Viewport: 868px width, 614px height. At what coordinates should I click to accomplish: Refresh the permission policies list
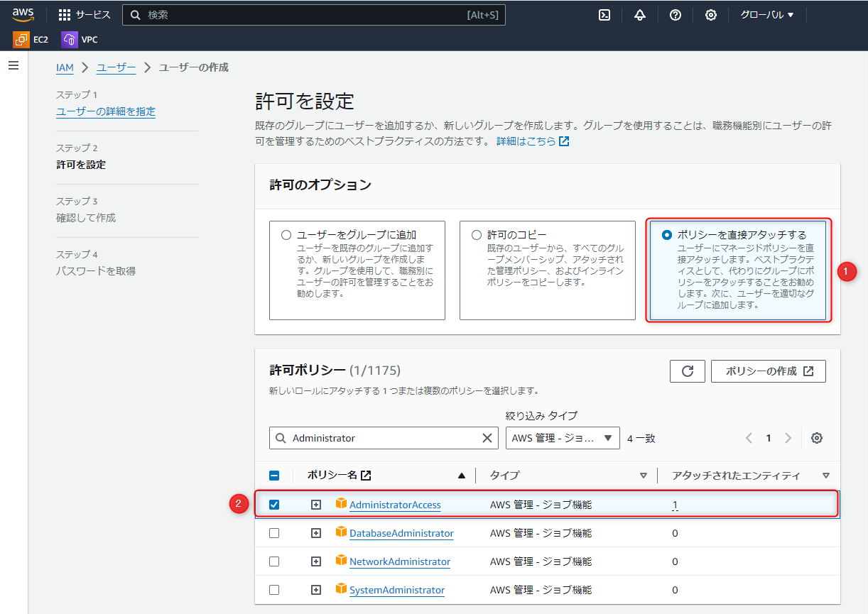[688, 371]
